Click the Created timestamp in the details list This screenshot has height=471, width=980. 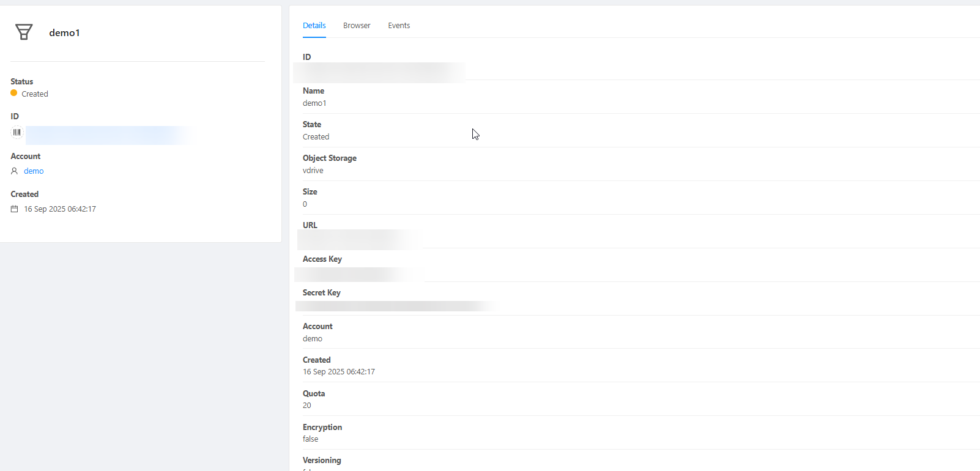click(x=339, y=372)
